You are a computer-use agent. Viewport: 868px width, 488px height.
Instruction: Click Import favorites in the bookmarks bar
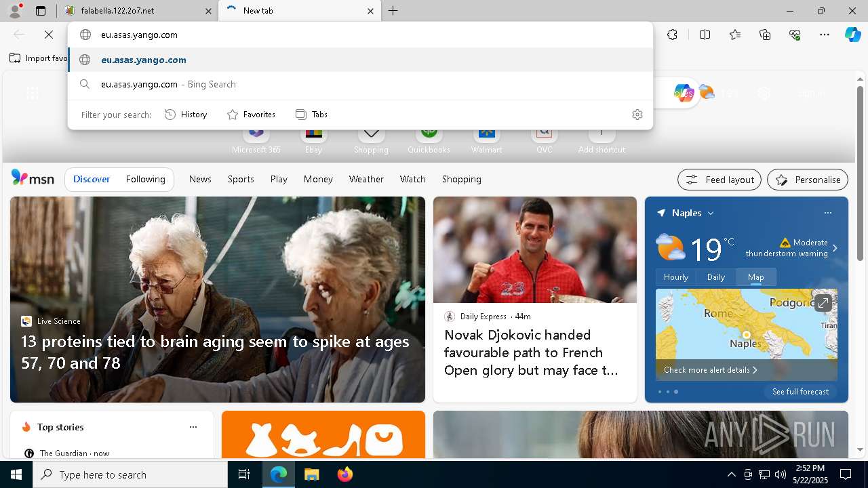(x=39, y=58)
